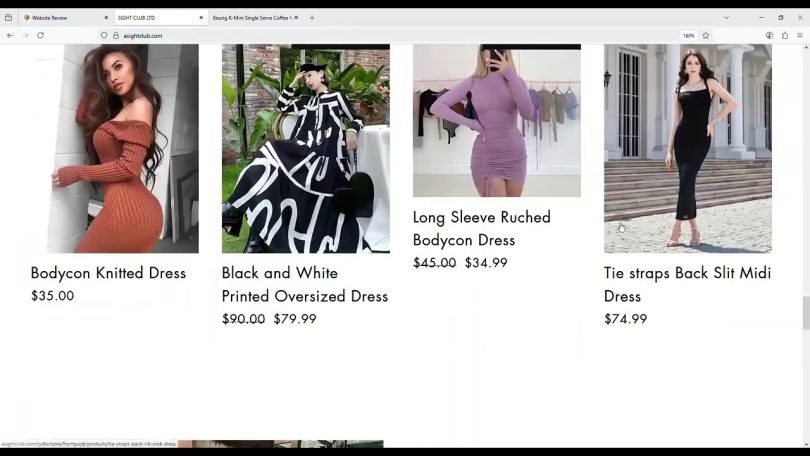Open the Bodycon Knitted Dress image
The image size is (810, 456).
click(115, 148)
